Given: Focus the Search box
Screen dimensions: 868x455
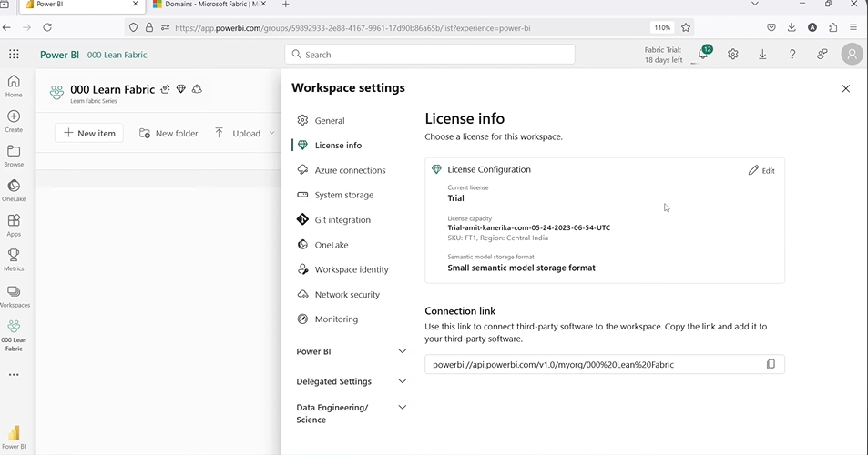Looking at the screenshot, I should coord(430,55).
